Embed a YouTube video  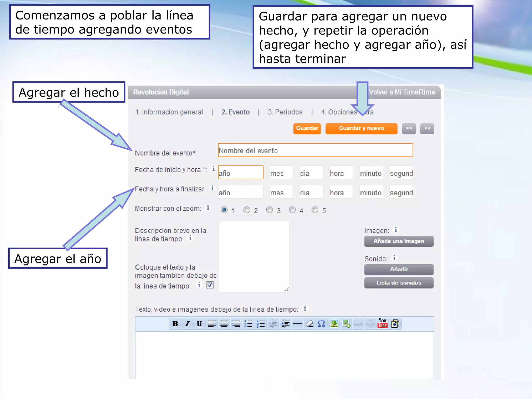(x=383, y=324)
